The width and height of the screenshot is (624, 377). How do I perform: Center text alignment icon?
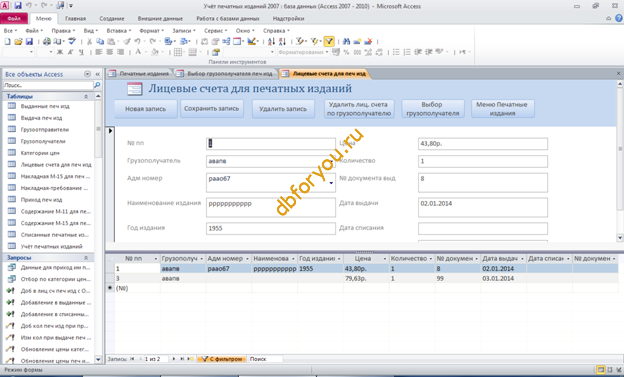[x=109, y=52]
